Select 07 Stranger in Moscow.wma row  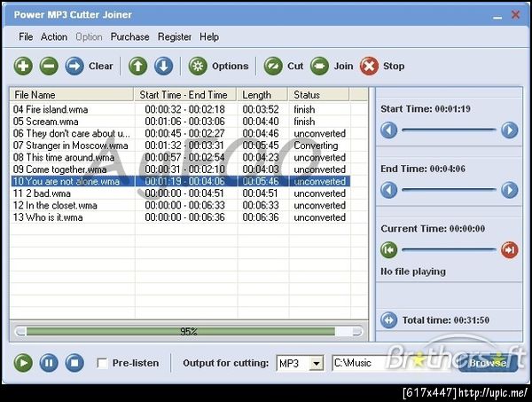[181, 146]
